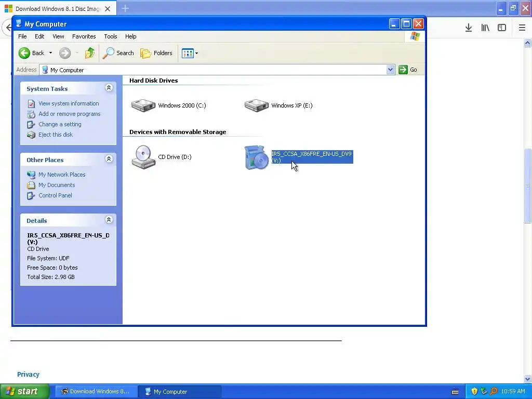532x399 pixels.
Task: Close the Download Windows 8.1 tab
Action: click(x=108, y=9)
